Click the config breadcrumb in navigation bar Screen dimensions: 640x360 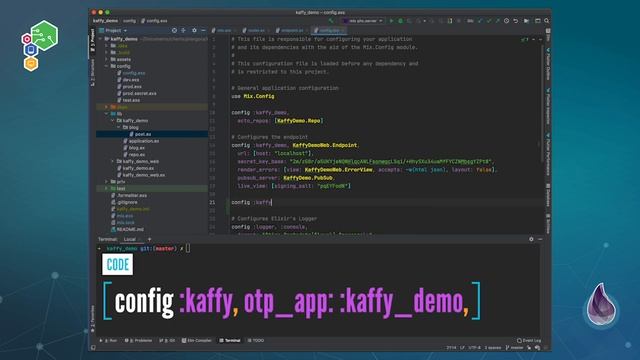coord(129,21)
